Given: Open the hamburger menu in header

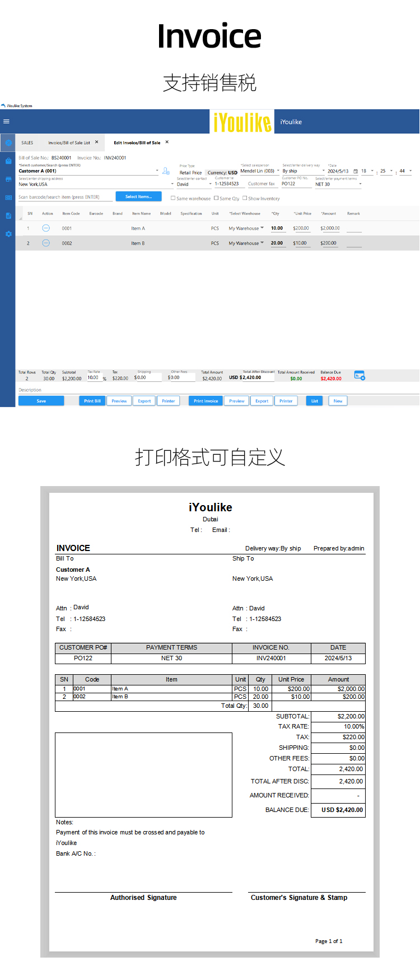Looking at the screenshot, I should click(6, 122).
